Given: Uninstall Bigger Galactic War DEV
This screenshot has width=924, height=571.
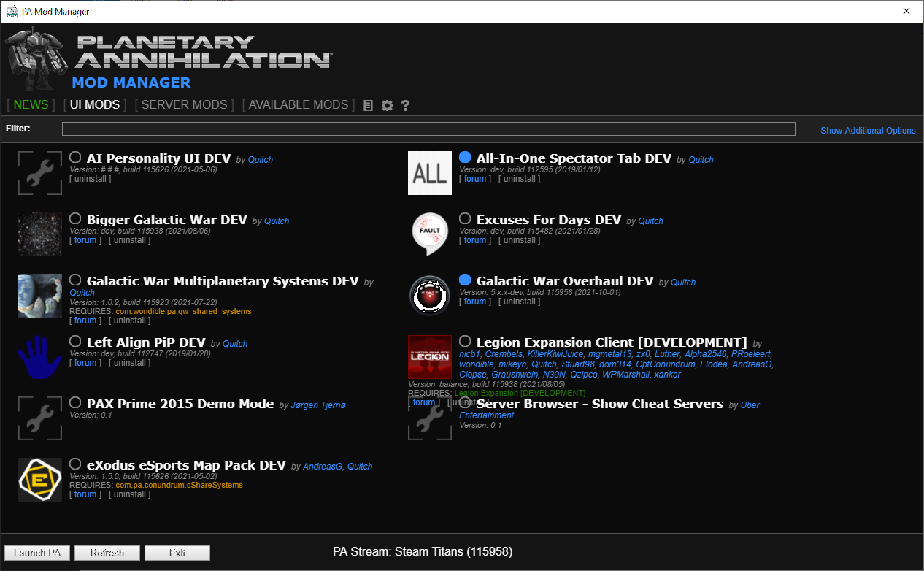Looking at the screenshot, I should pos(130,240).
